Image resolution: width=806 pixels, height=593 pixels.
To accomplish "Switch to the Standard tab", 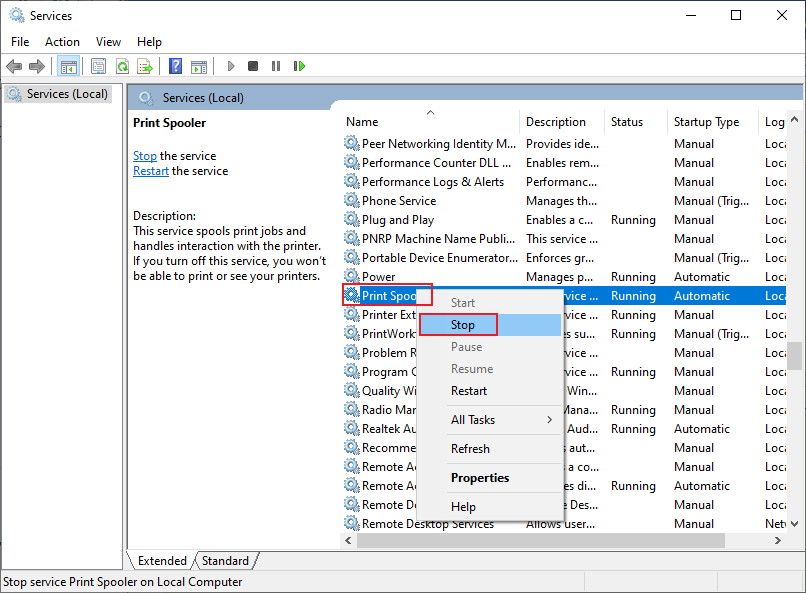I will [x=225, y=560].
